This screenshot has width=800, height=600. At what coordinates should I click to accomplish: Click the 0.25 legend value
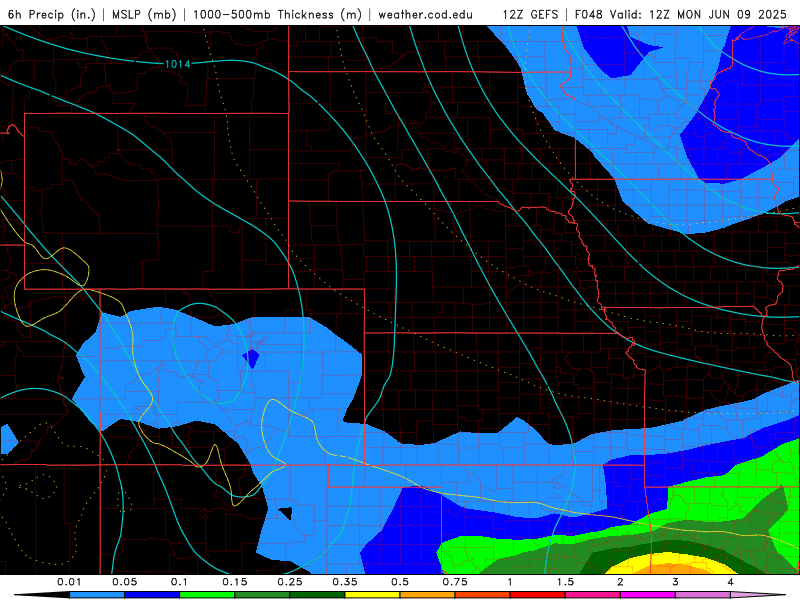click(290, 582)
